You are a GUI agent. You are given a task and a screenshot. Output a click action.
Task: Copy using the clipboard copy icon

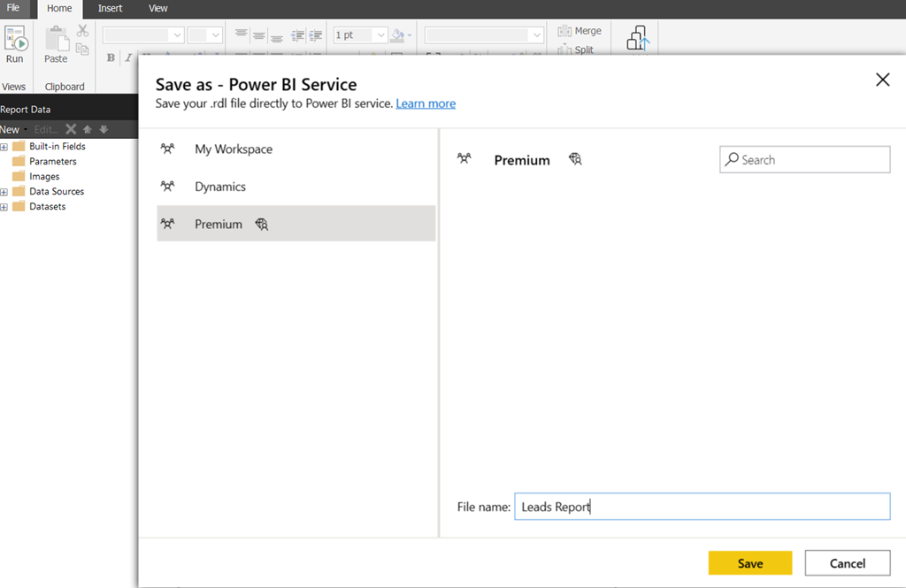coord(82,50)
